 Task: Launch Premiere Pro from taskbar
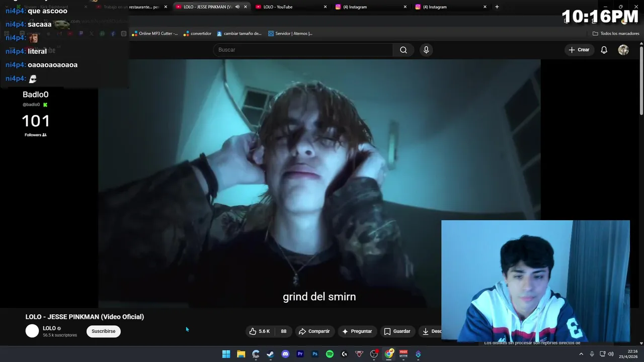pyautogui.click(x=300, y=354)
